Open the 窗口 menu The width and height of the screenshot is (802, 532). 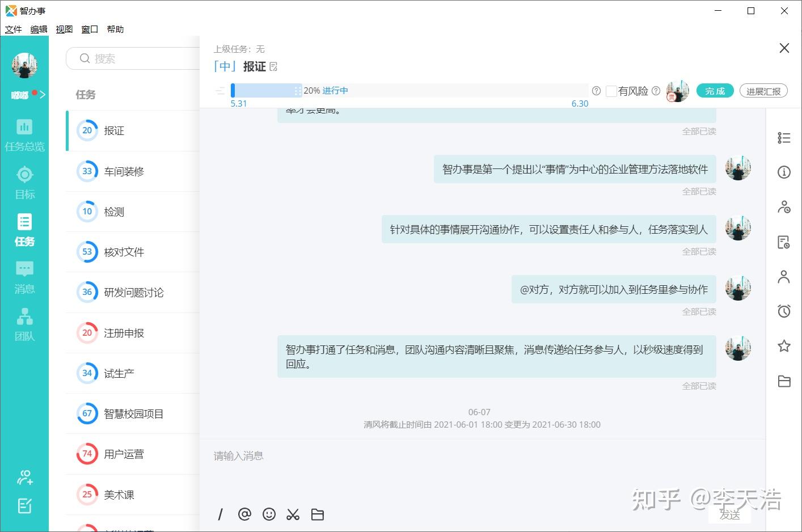pyautogui.click(x=90, y=29)
